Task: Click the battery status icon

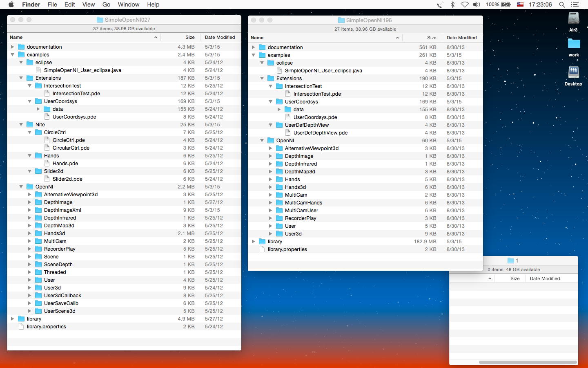Action: (x=506, y=4)
